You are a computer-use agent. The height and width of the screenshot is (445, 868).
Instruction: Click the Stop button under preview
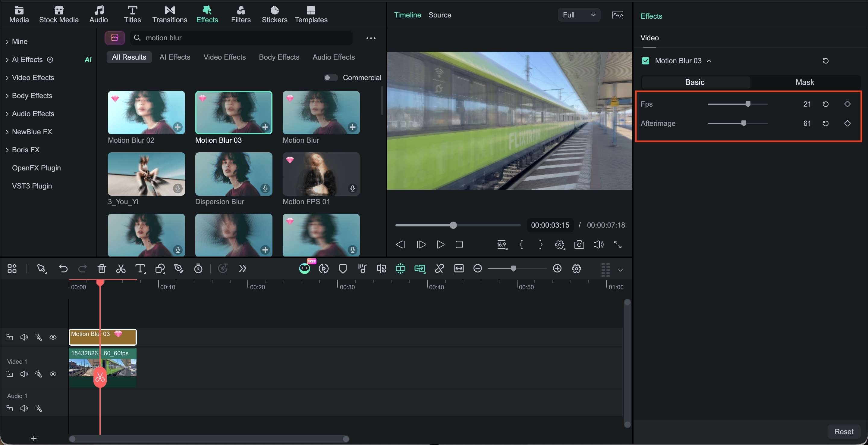[459, 244]
